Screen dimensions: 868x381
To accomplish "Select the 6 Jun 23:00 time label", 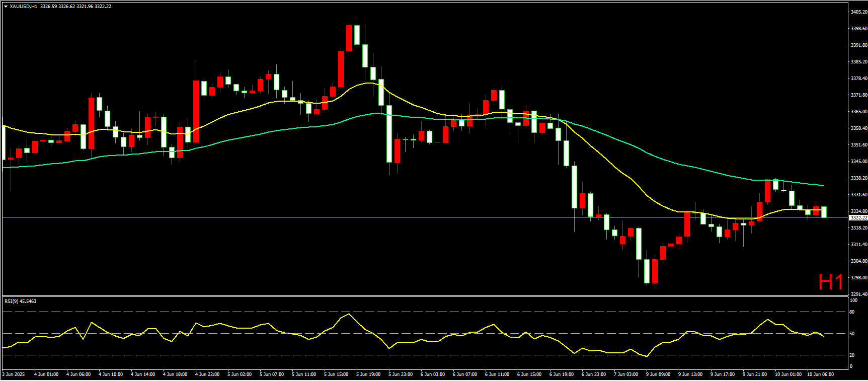I will point(594,374).
